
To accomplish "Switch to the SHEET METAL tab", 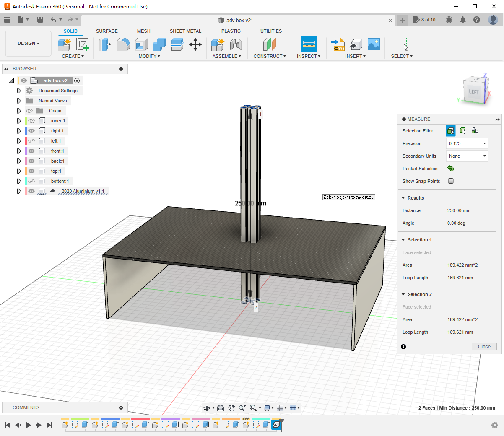I will coord(185,31).
